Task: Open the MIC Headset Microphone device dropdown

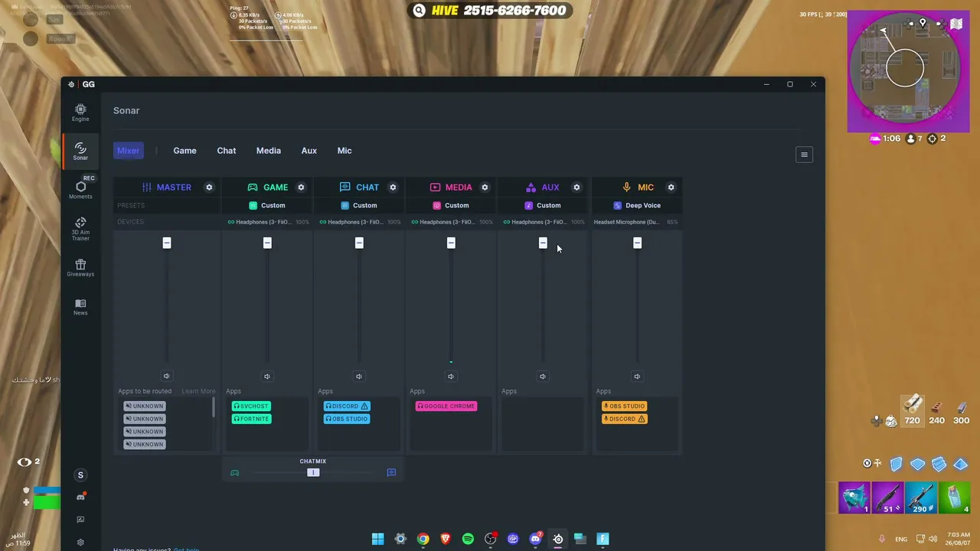Action: pyautogui.click(x=636, y=222)
